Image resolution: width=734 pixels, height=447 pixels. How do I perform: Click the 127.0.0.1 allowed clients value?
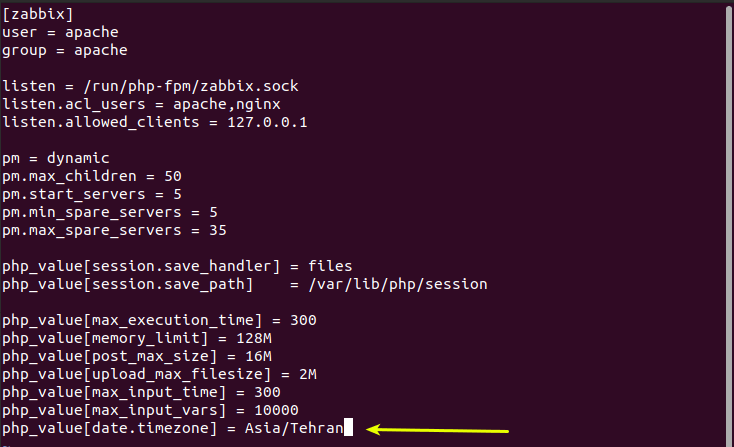[x=267, y=123]
